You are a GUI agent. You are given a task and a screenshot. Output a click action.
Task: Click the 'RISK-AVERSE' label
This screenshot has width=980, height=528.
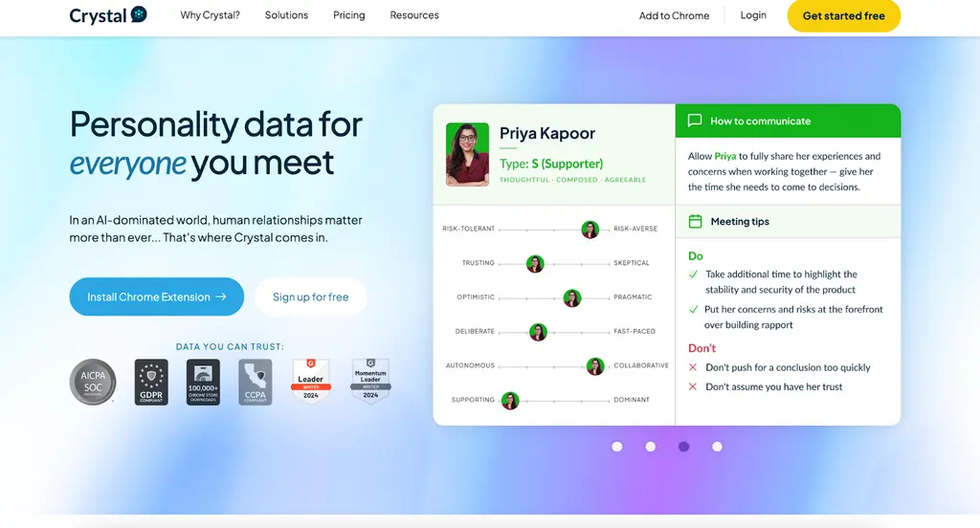click(x=635, y=229)
